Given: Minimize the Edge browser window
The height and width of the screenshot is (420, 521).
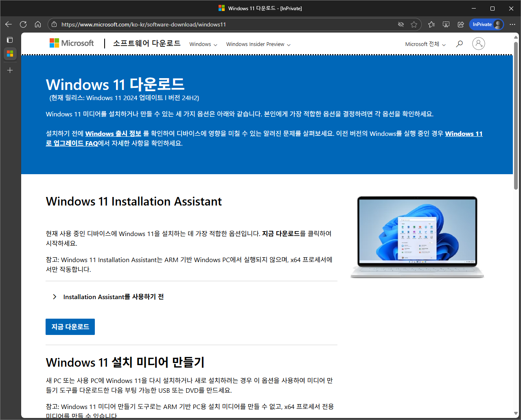Looking at the screenshot, I should pos(474,8).
